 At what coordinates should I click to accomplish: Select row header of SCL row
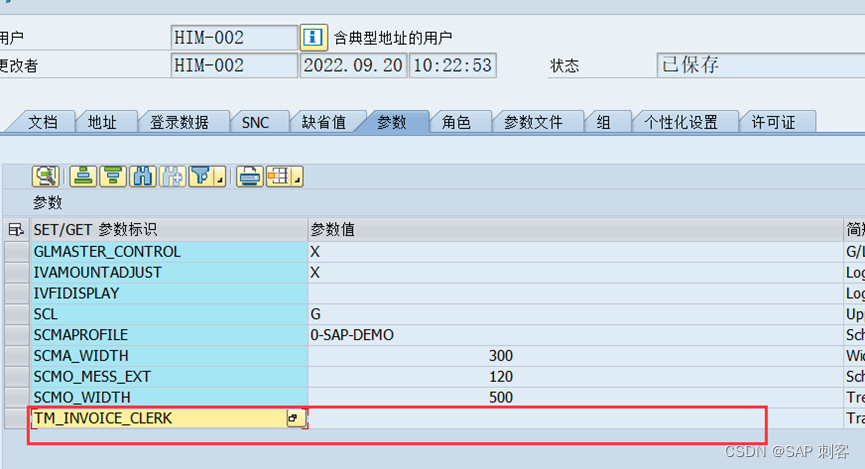(x=17, y=315)
